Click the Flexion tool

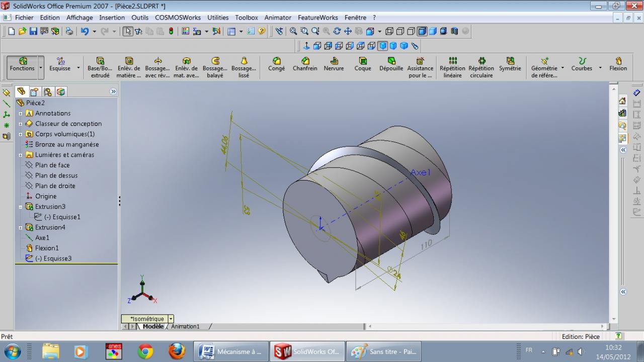(618, 64)
